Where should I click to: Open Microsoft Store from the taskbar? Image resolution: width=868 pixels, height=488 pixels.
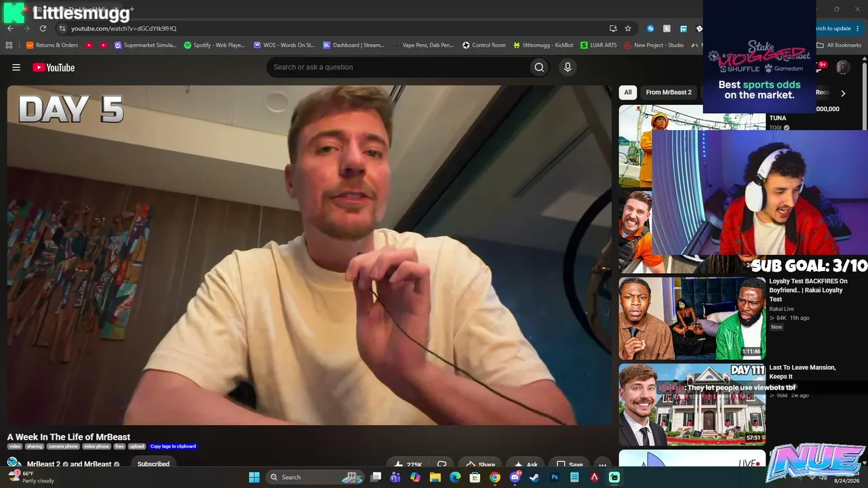(x=475, y=477)
